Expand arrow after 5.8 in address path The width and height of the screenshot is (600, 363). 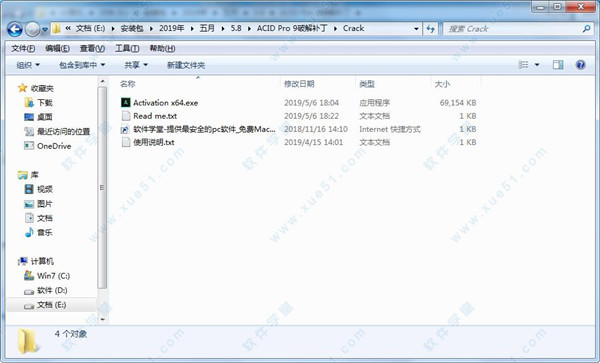(249, 29)
